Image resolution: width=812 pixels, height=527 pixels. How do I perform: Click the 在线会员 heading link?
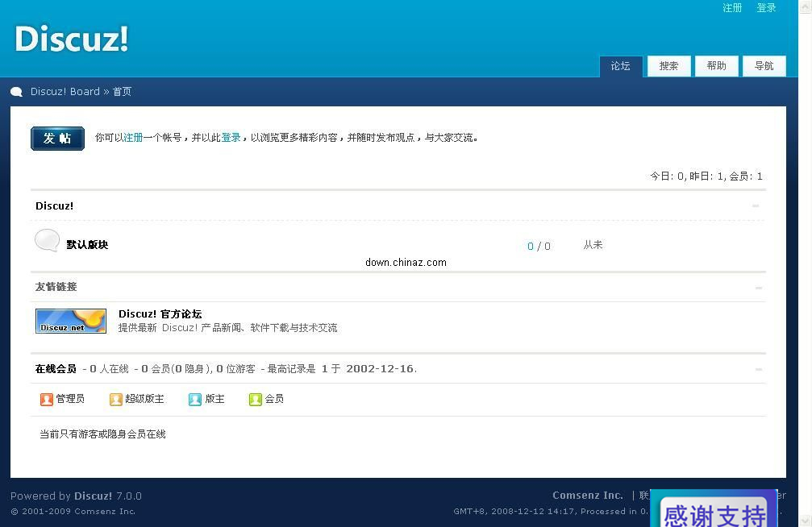(56, 369)
